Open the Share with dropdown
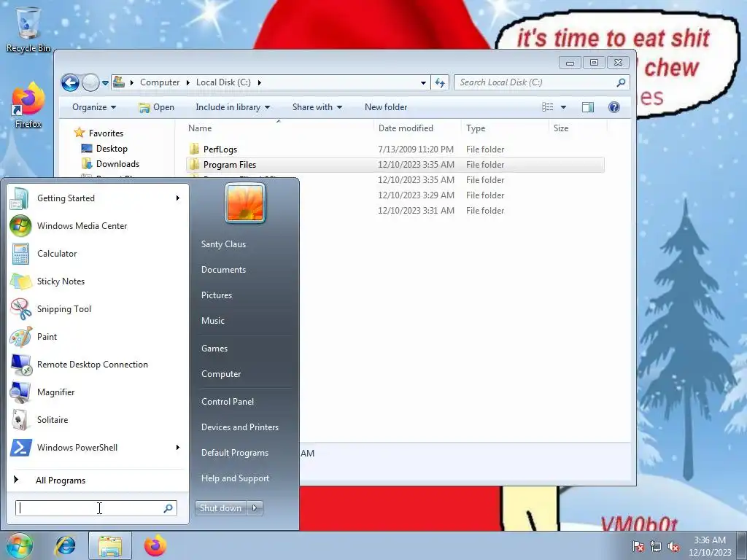747x560 pixels. tap(317, 107)
